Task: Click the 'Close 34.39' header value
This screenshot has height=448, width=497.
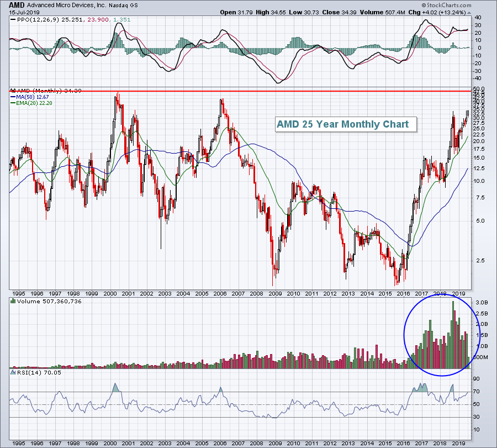Action: [x=339, y=12]
